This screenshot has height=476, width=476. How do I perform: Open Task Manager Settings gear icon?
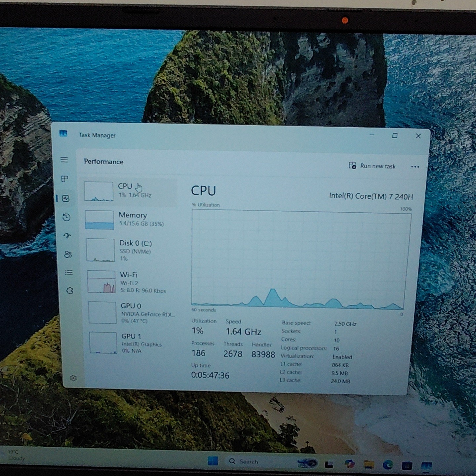click(x=73, y=378)
